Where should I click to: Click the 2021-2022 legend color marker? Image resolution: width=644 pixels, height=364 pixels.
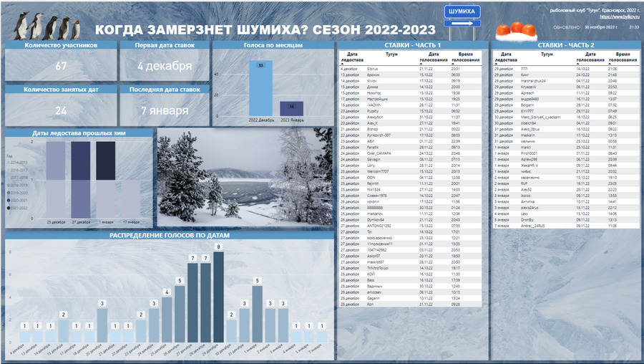[9, 208]
